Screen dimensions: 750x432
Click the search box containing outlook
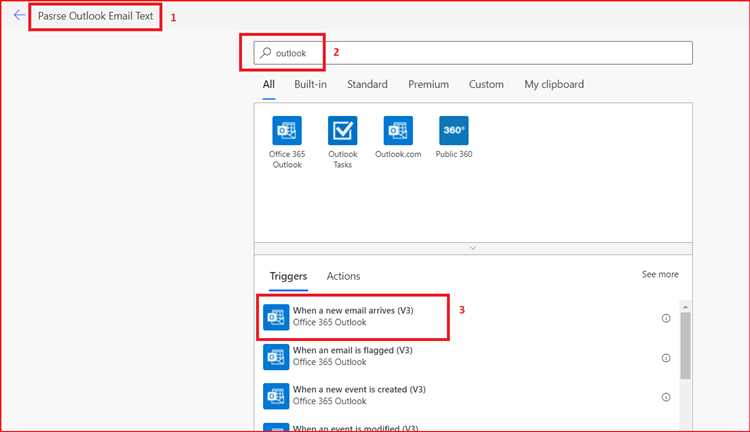[473, 53]
